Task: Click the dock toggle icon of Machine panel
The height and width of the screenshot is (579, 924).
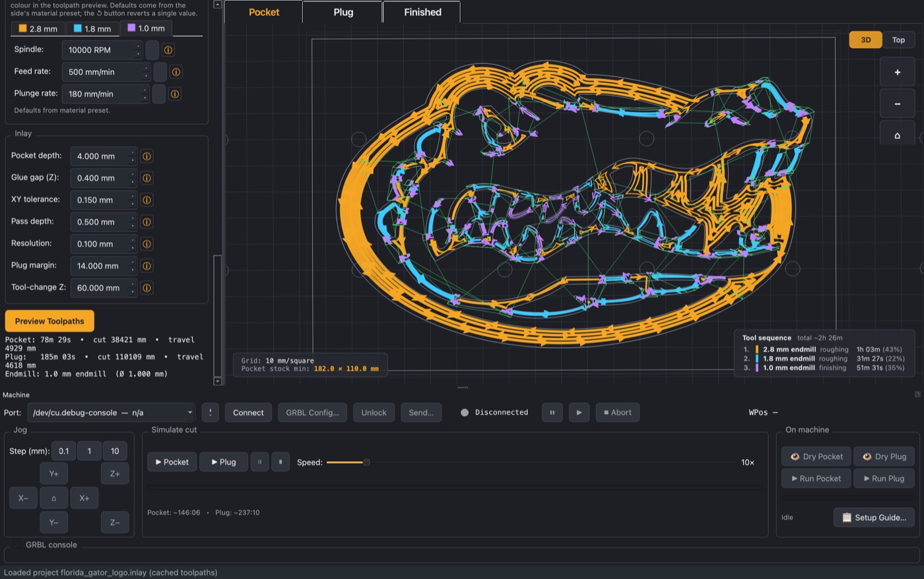Action: (x=917, y=394)
